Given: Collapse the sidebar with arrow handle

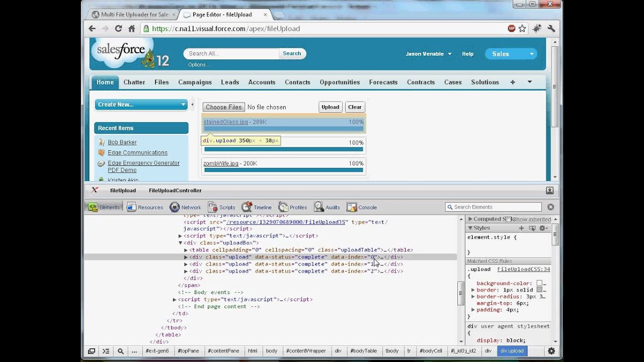Looking at the screenshot, I should pos(192,105).
